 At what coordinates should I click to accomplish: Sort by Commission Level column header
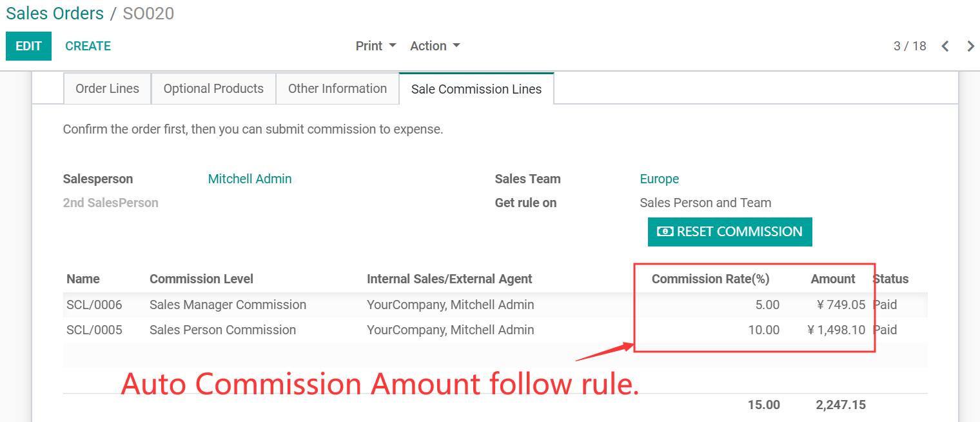click(201, 279)
